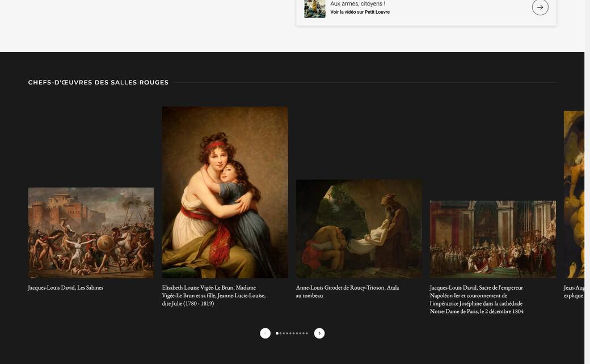
Task: Select the Girodet 'Atala au tombeau' caption
Action: 347,291
